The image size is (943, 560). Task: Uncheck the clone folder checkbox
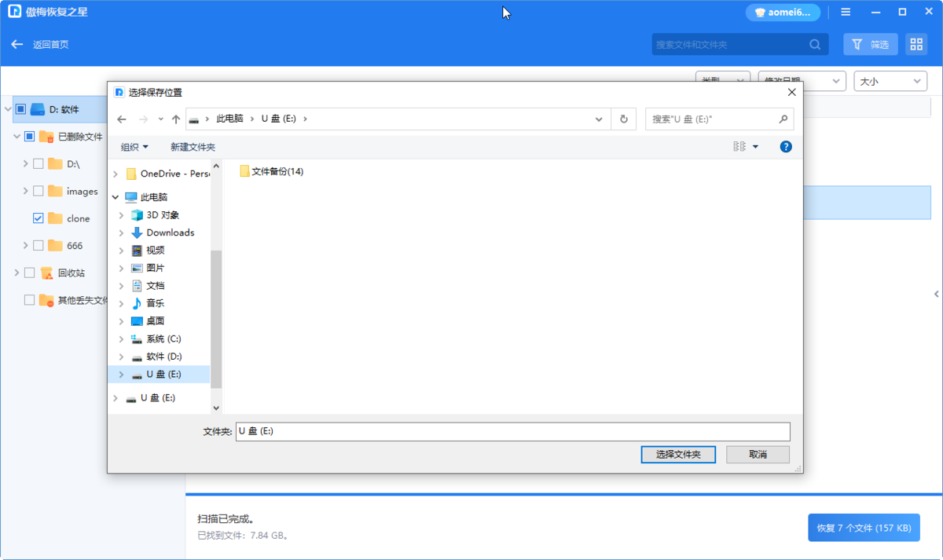[x=38, y=218]
